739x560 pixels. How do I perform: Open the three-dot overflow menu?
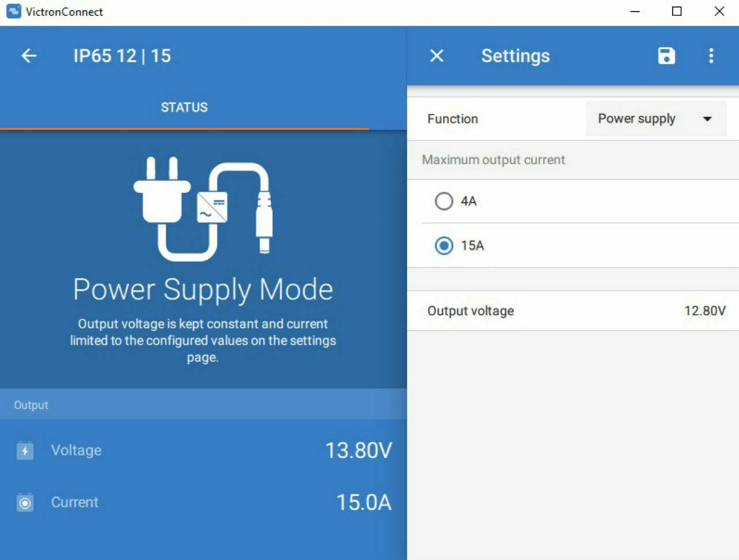point(711,56)
